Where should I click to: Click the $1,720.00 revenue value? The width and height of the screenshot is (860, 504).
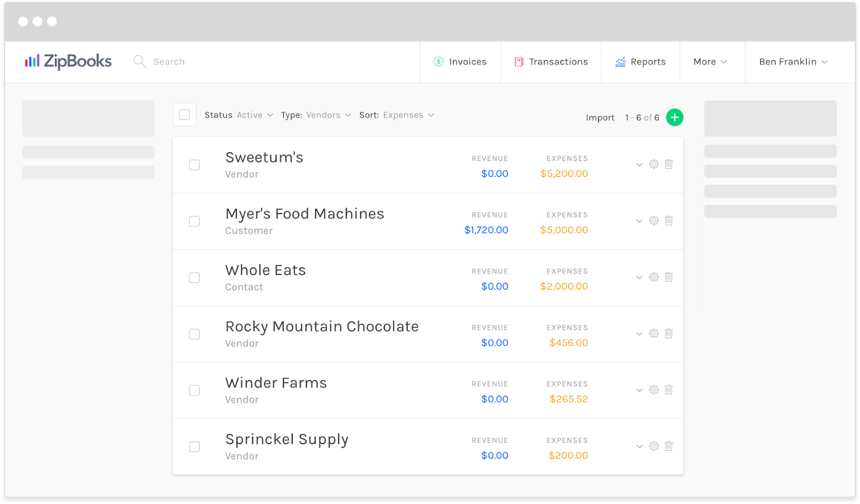(x=486, y=230)
